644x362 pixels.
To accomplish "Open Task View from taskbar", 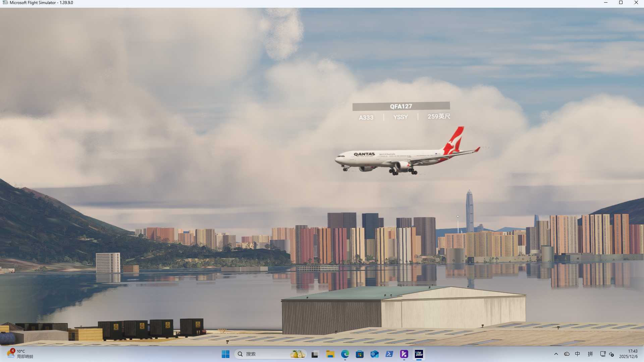I will click(x=315, y=354).
